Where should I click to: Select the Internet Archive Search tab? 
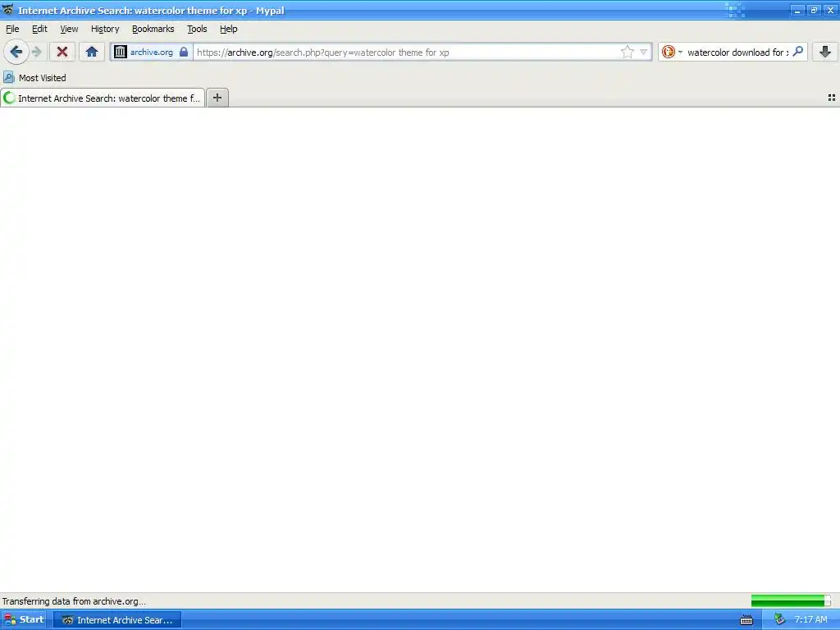(103, 98)
